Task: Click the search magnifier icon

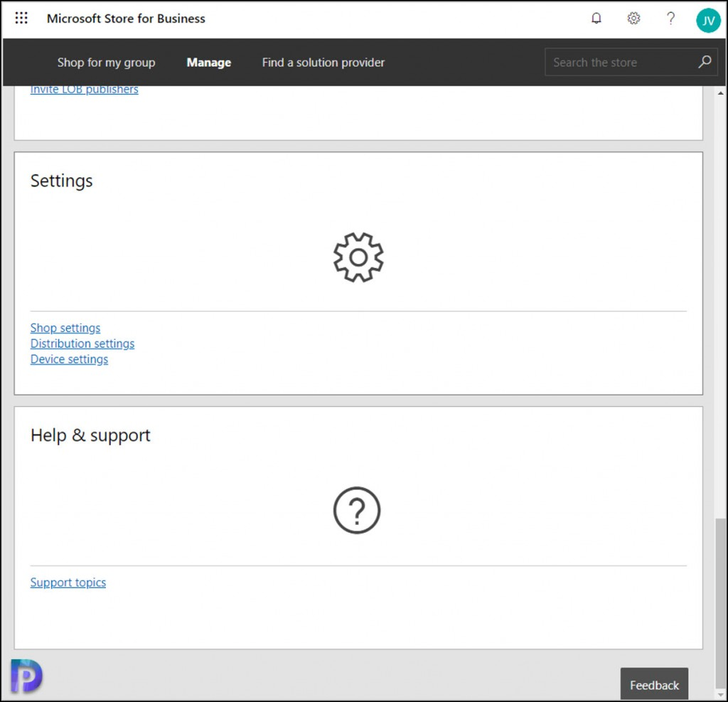Action: 705,62
